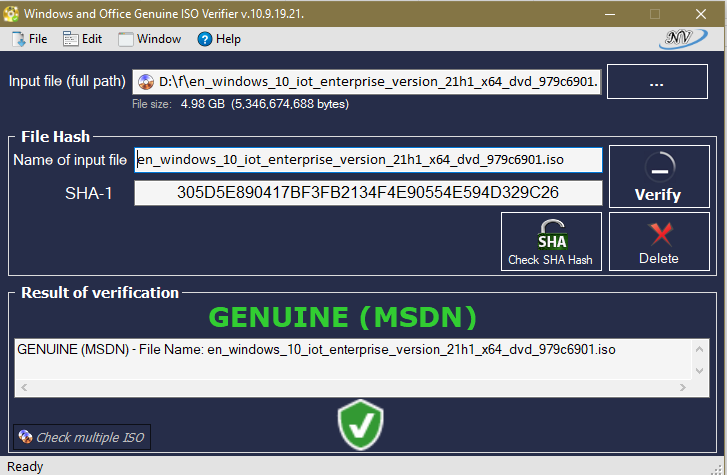Click the Edit menu form icon
The height and width of the screenshot is (475, 727).
[x=70, y=39]
